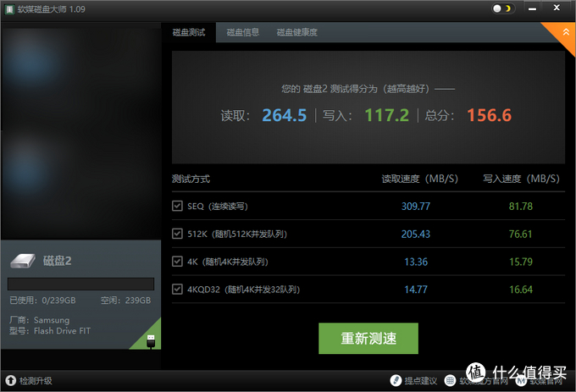Click the 4K read speed 13.36
Screen dimensions: 576x392
tap(416, 262)
